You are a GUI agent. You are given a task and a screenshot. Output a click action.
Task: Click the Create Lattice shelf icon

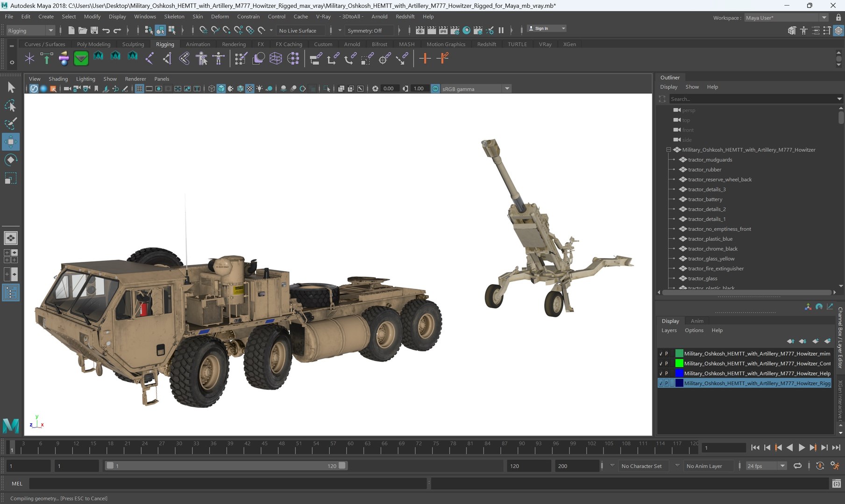point(276,58)
